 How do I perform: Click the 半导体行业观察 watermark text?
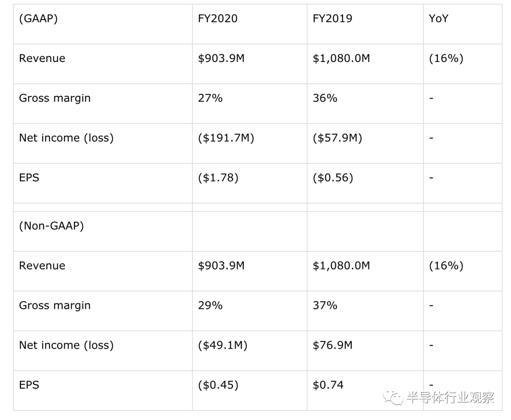451,397
